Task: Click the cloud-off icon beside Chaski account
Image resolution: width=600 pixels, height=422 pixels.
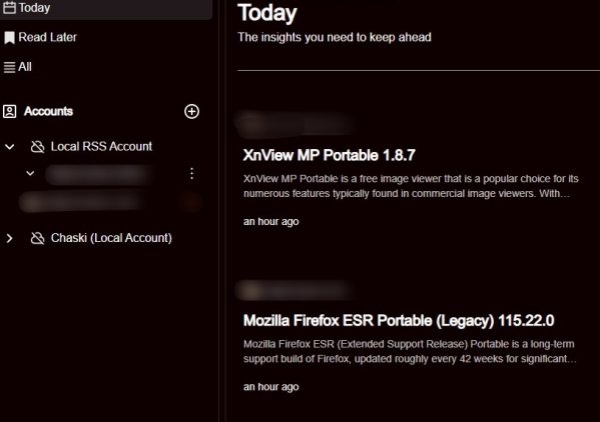Action: click(37, 238)
